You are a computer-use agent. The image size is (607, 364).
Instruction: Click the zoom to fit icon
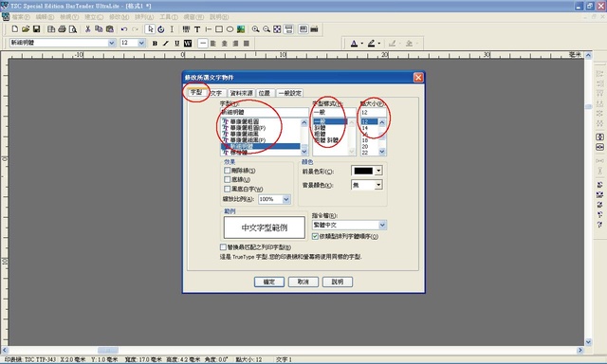tap(277, 29)
